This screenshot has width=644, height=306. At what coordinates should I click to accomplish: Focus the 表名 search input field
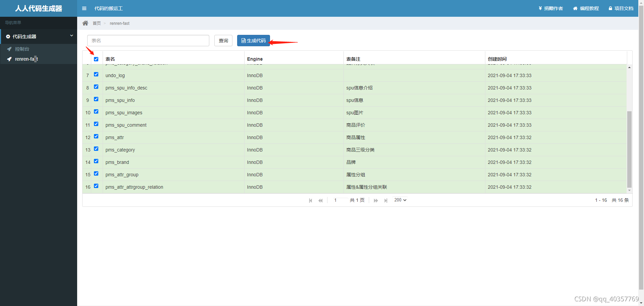tap(148, 41)
